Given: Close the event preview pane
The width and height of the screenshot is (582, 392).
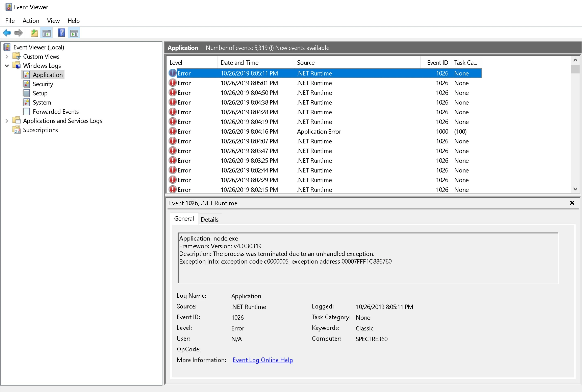Looking at the screenshot, I should 572,203.
